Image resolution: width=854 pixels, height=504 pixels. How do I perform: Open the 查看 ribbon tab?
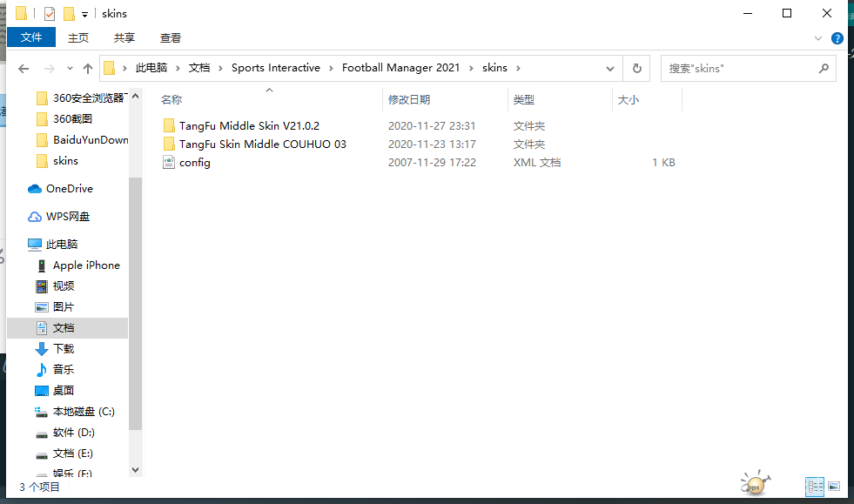(171, 37)
